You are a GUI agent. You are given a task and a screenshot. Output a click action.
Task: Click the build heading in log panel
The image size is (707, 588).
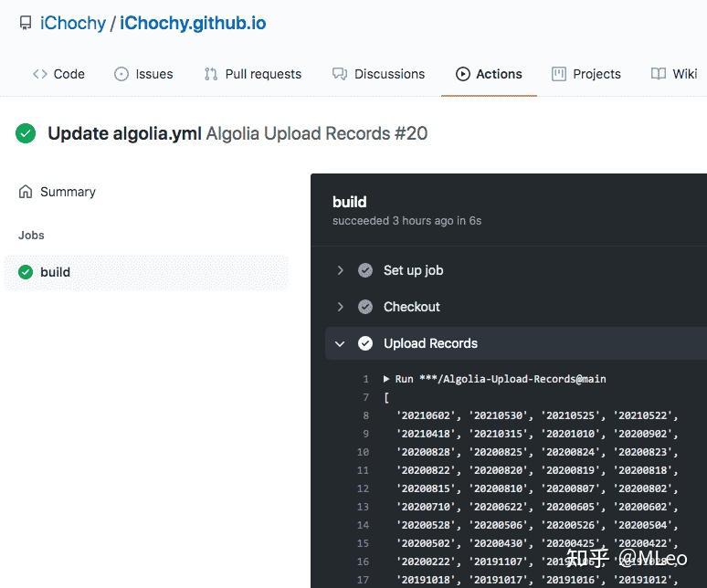click(x=350, y=202)
